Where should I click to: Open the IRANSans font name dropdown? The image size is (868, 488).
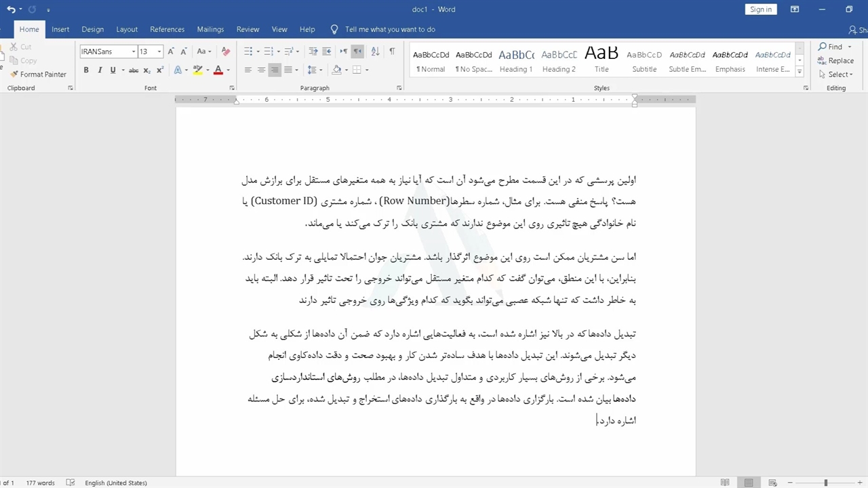132,52
